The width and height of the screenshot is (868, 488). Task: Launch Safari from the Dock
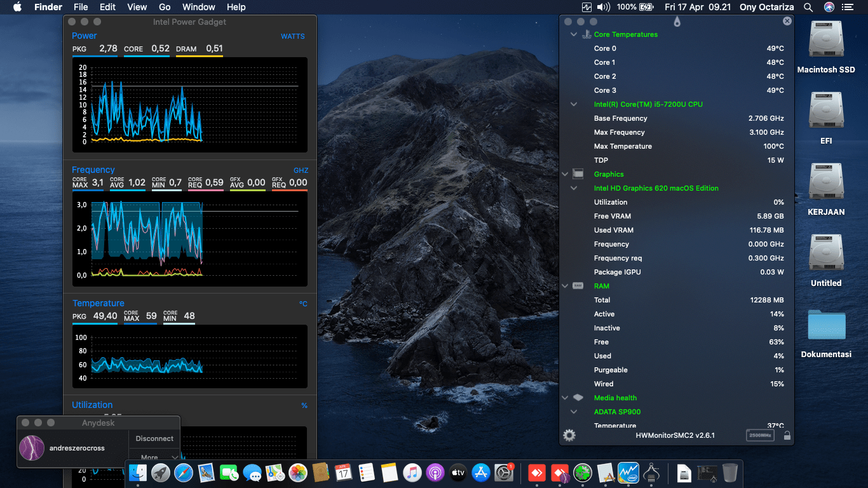pos(184,473)
